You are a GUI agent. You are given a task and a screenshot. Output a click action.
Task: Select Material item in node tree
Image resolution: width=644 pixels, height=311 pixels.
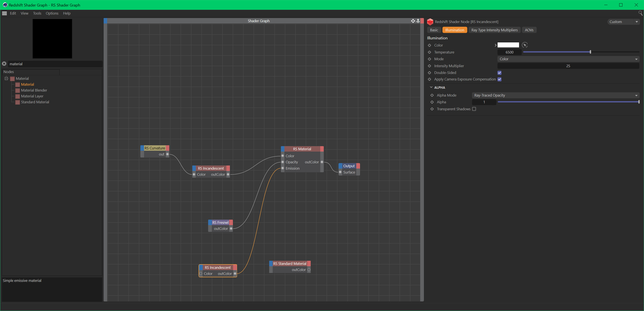tap(27, 85)
